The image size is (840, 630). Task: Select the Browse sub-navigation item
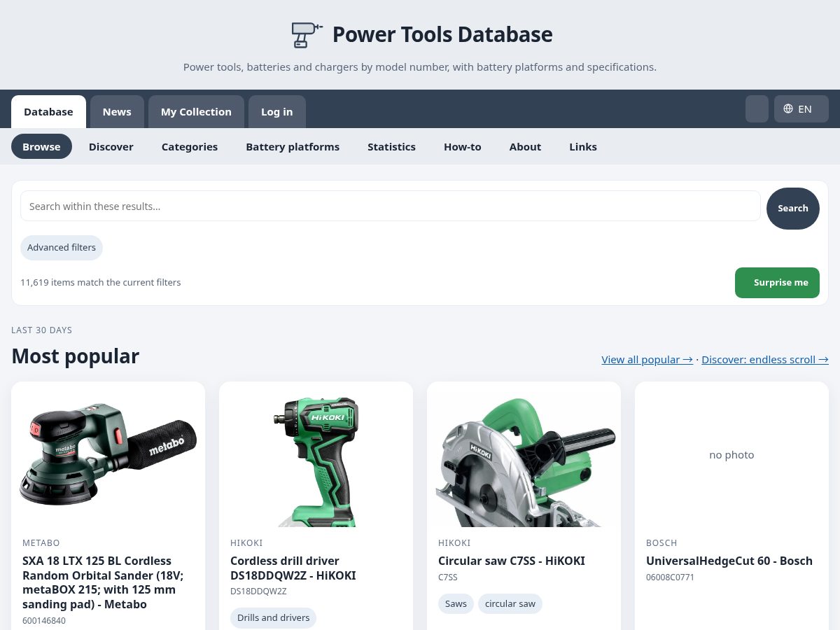pyautogui.click(x=41, y=146)
